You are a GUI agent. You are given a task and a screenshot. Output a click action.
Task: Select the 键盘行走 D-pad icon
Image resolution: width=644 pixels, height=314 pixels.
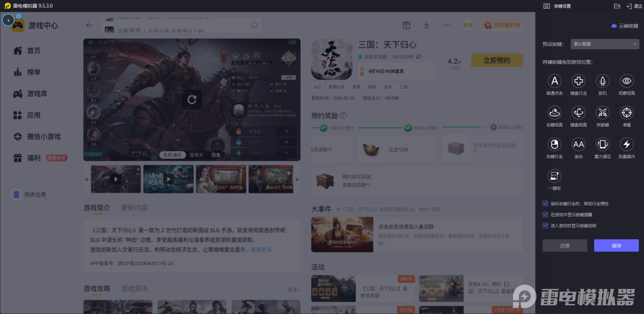click(x=578, y=80)
